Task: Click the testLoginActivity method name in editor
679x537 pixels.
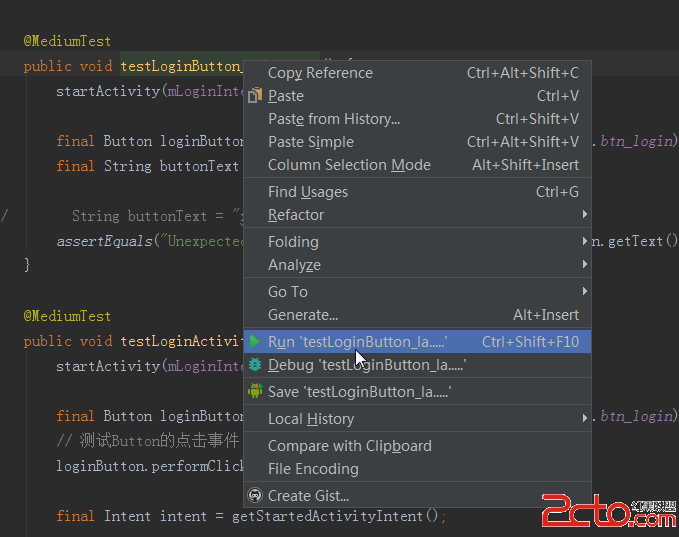Action: (x=182, y=341)
